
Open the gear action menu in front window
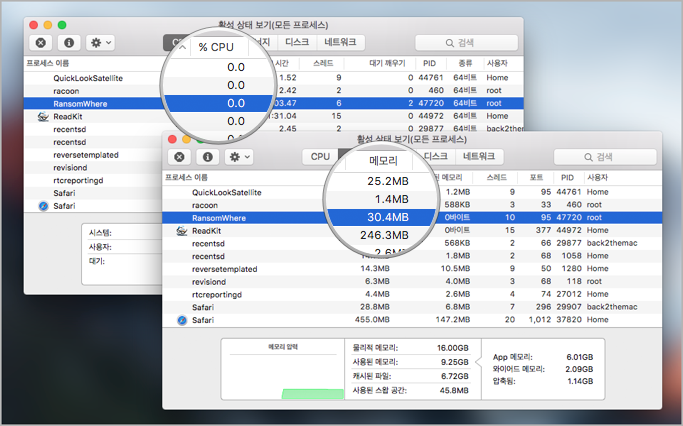(x=239, y=157)
